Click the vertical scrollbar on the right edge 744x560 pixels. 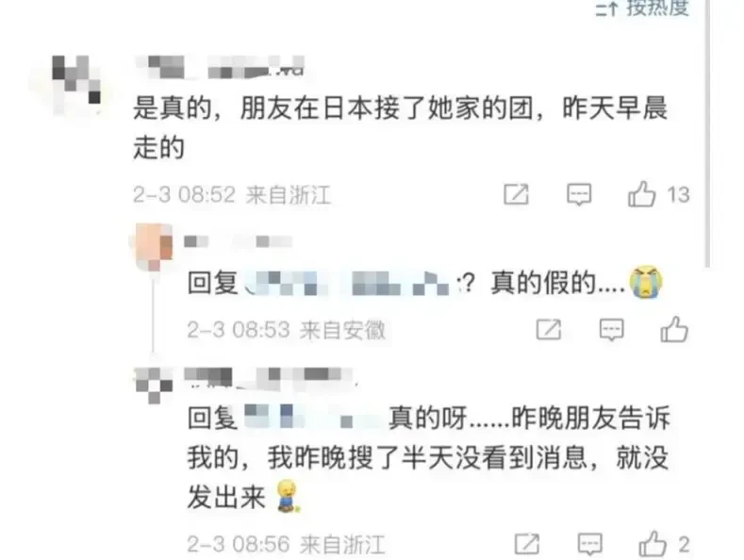coord(707,133)
